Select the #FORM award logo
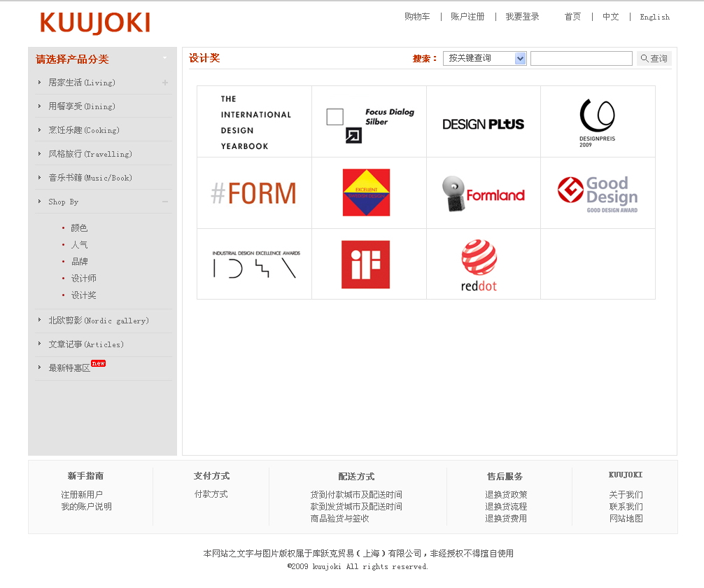The width and height of the screenshot is (704, 588). tap(253, 193)
